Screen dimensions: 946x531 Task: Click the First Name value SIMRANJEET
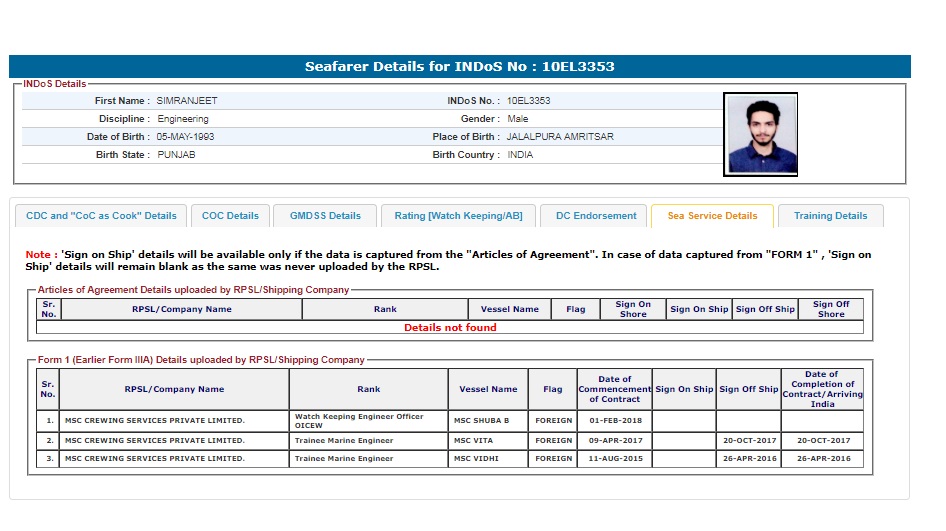(187, 101)
